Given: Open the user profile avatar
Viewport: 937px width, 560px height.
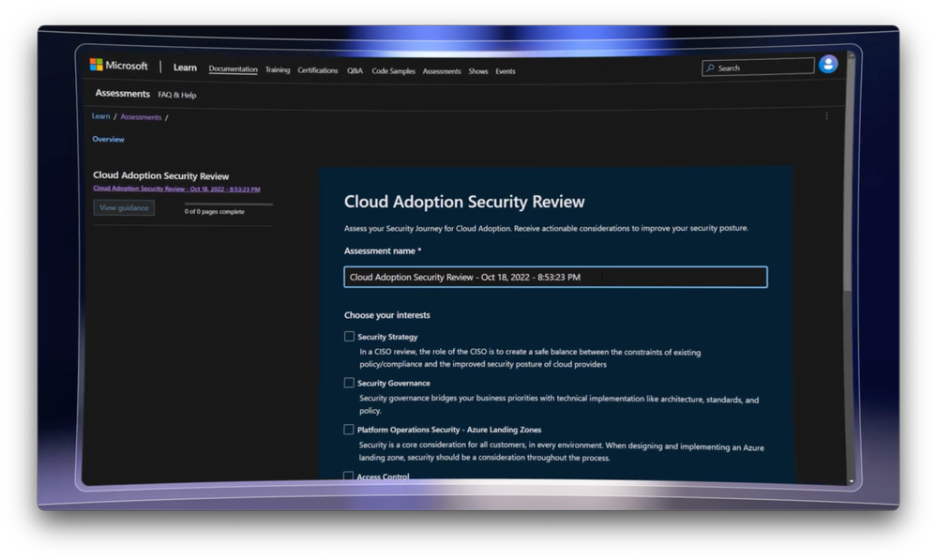Looking at the screenshot, I should (x=828, y=64).
